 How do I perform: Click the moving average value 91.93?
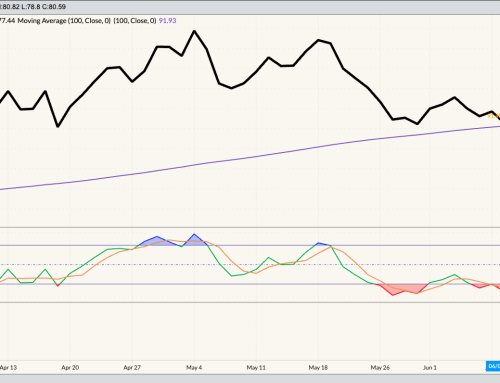click(167, 21)
